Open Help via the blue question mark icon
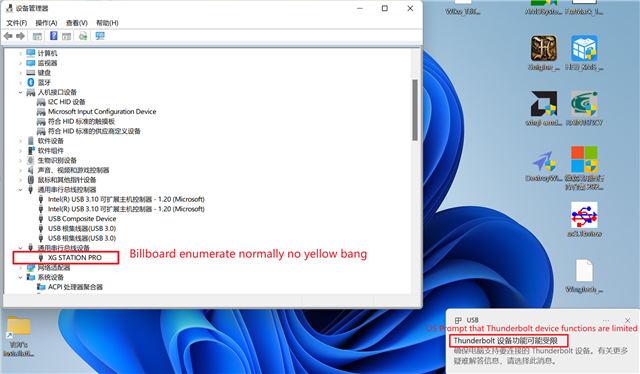Screen dimensions: 640x374 [x=53, y=36]
